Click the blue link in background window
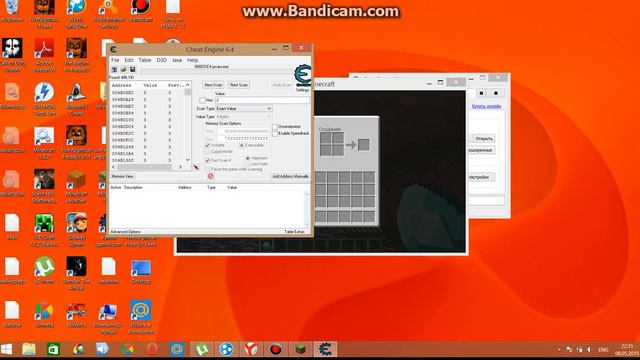Image resolution: width=640 pixels, height=360 pixels. coord(486,106)
